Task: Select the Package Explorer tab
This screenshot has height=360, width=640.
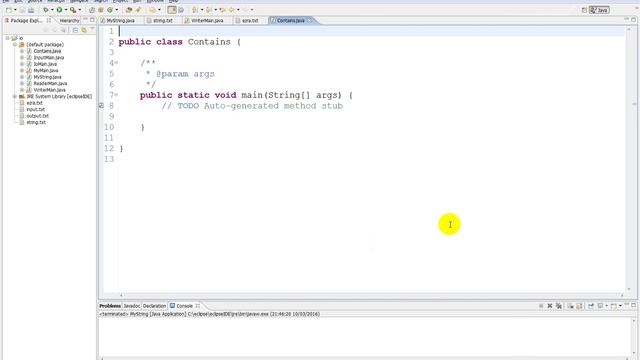Action: [x=26, y=20]
